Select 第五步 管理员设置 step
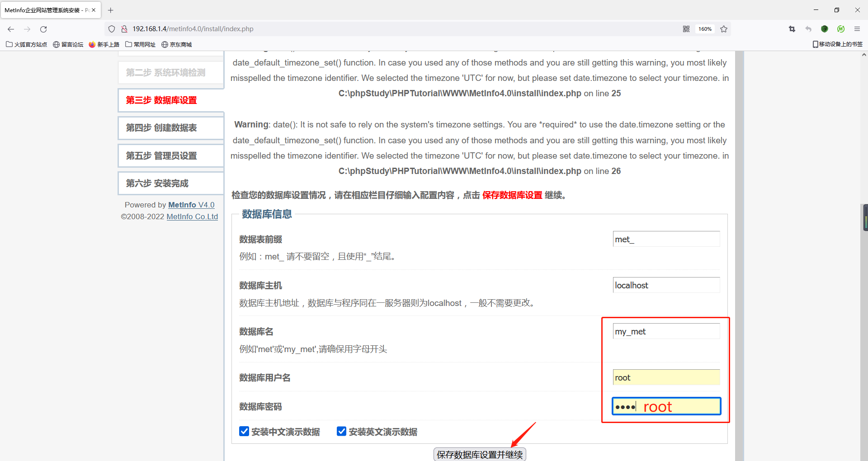 (x=171, y=156)
